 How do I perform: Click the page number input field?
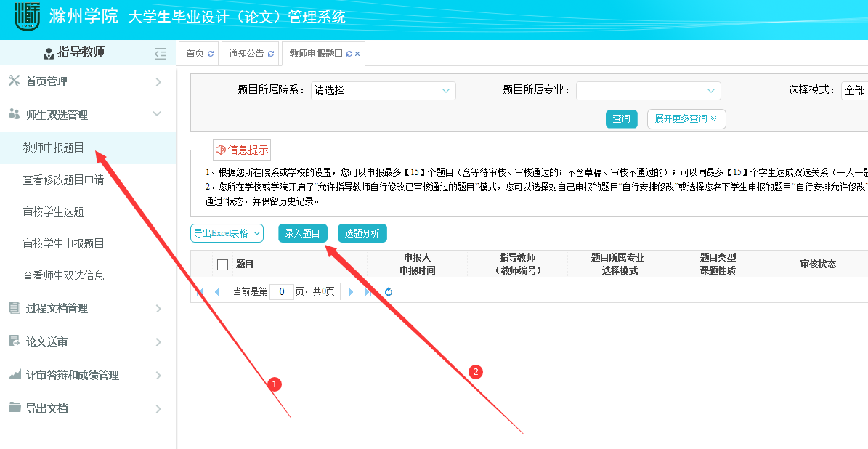[x=281, y=292]
